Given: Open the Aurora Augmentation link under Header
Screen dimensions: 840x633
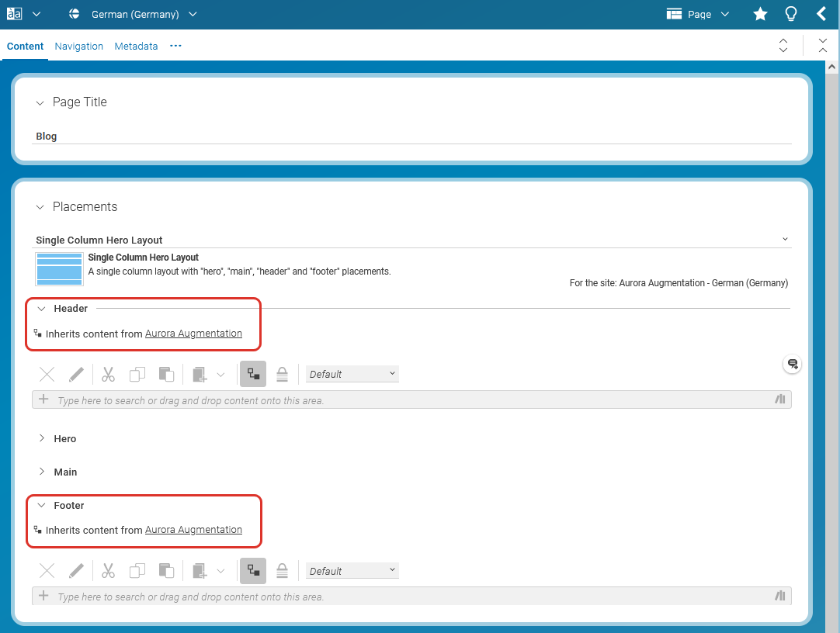Looking at the screenshot, I should [x=193, y=333].
